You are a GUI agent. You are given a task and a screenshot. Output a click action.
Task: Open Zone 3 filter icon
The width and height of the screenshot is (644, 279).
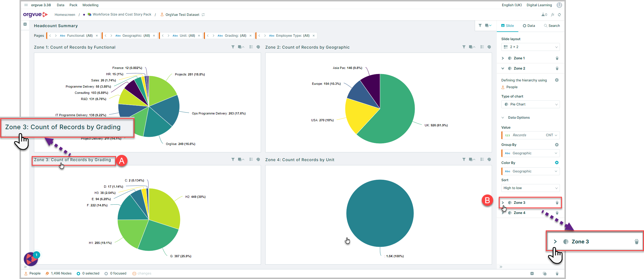coord(233,159)
